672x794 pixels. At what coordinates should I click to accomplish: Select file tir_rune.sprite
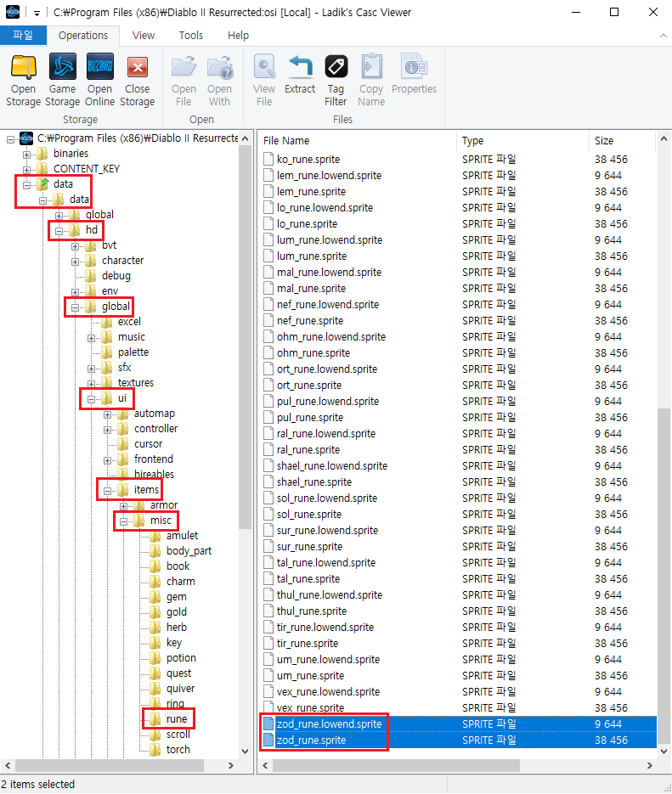308,644
